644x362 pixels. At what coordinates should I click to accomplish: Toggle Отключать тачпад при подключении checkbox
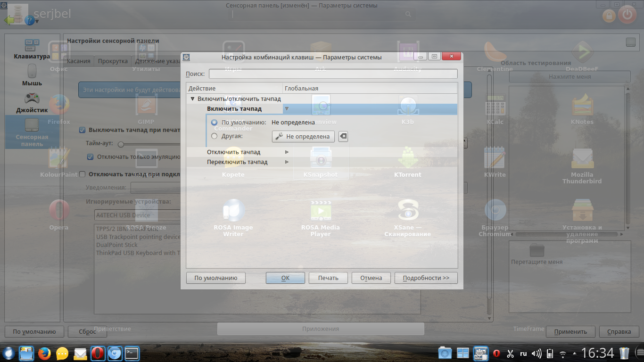82,174
